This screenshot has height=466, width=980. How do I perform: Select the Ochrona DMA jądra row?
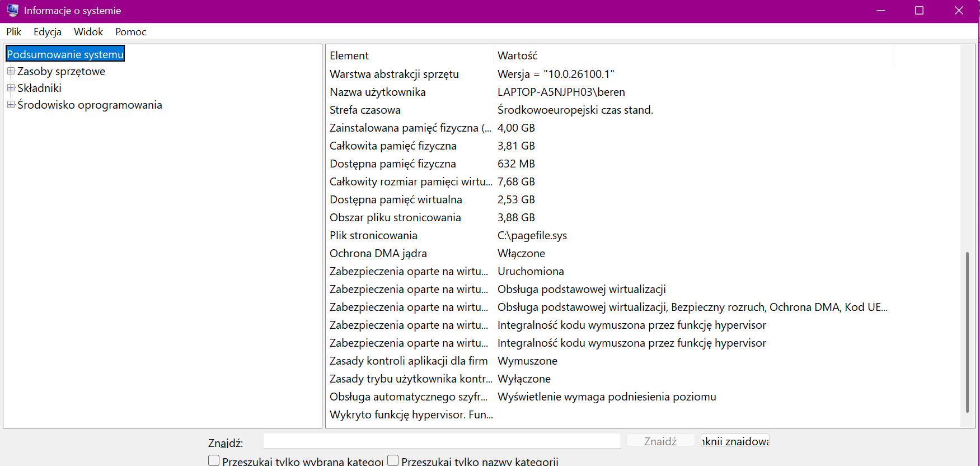[643, 253]
